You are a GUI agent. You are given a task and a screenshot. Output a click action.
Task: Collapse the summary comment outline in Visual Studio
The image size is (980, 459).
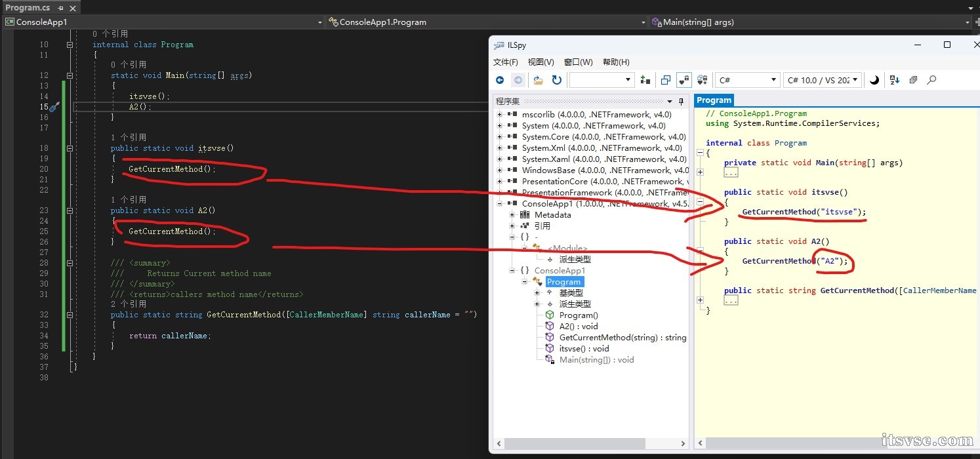[70, 263]
